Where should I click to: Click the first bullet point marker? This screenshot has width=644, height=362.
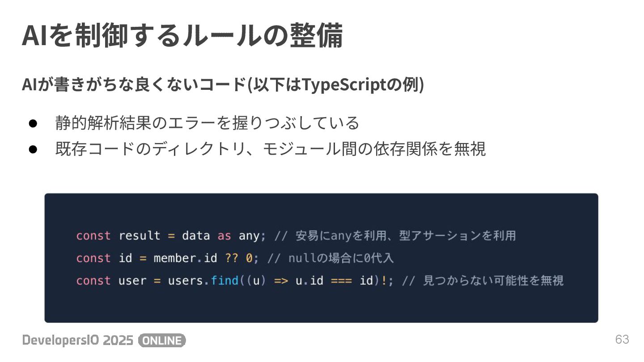33,123
